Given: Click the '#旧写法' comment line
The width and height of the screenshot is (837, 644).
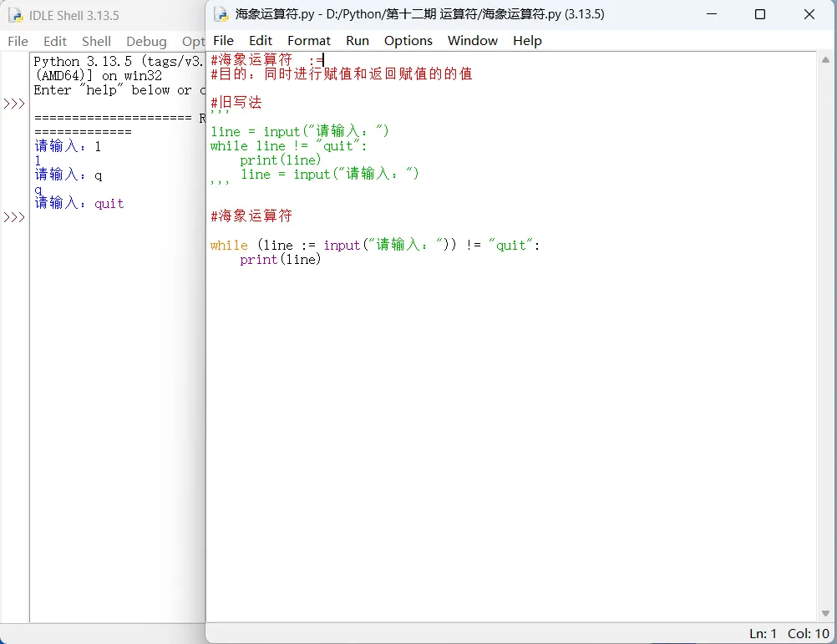Looking at the screenshot, I should pos(236,102).
